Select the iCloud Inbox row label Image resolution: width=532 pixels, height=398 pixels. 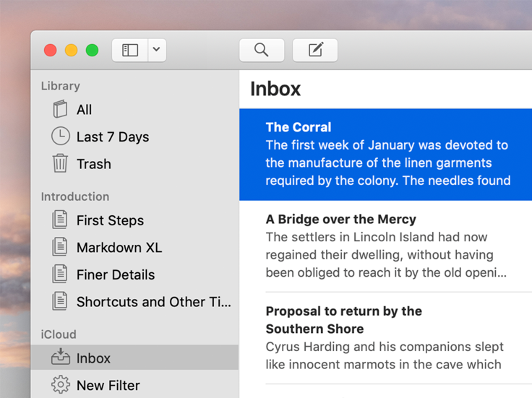tap(93, 358)
